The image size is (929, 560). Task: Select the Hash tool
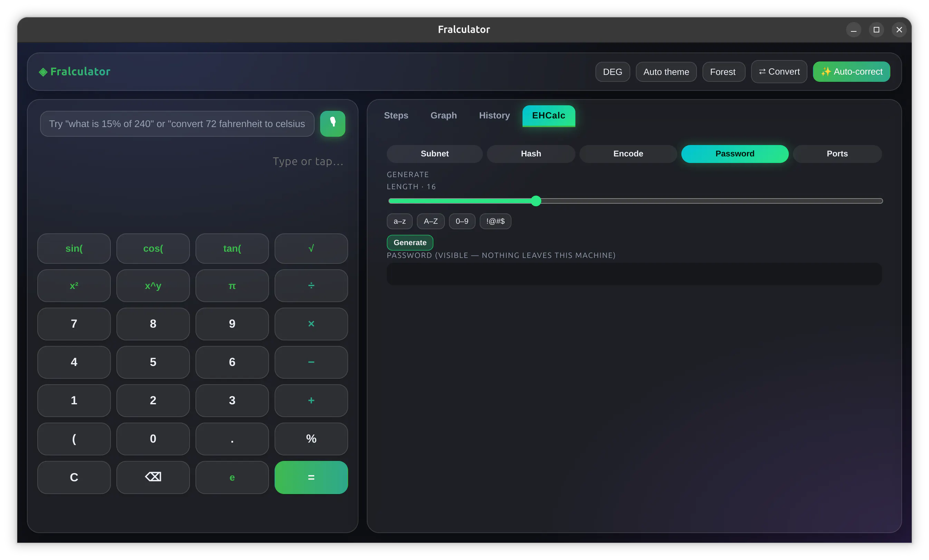(x=531, y=154)
